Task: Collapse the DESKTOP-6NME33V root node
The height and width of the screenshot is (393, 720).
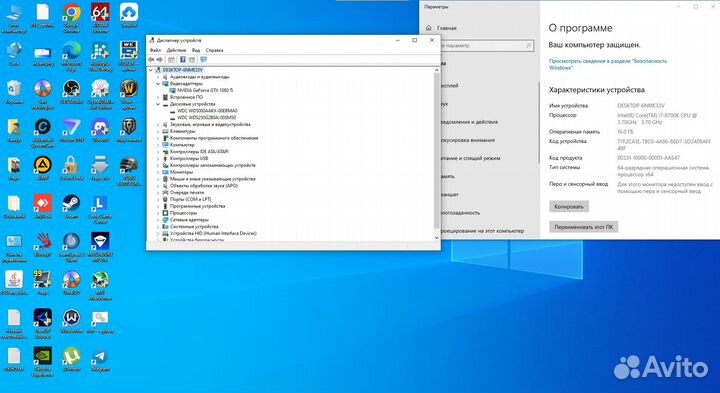Action: click(x=151, y=70)
